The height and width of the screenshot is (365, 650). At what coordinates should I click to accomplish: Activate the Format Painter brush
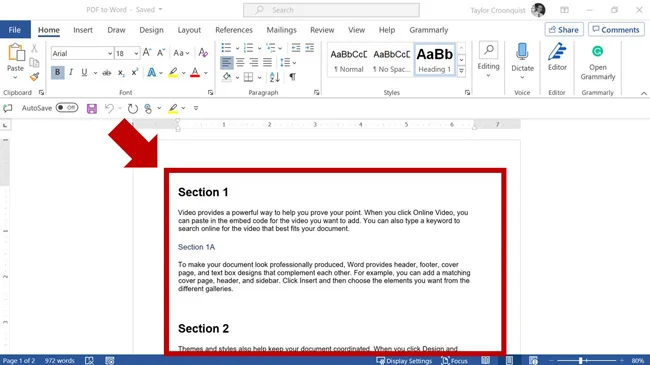[34, 77]
